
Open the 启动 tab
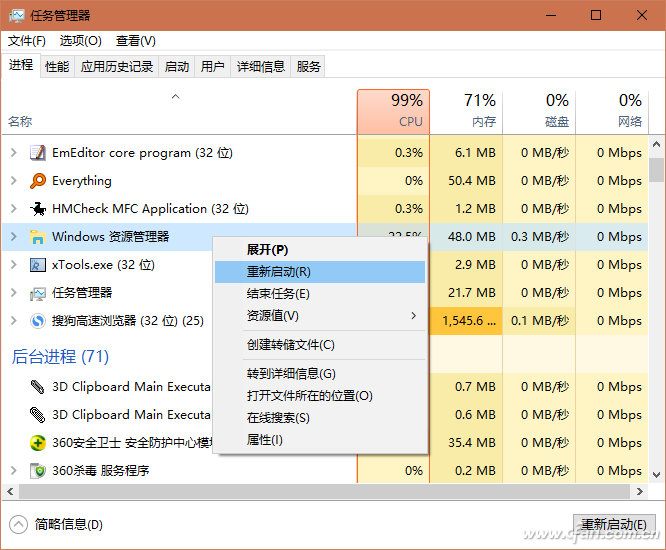(177, 67)
